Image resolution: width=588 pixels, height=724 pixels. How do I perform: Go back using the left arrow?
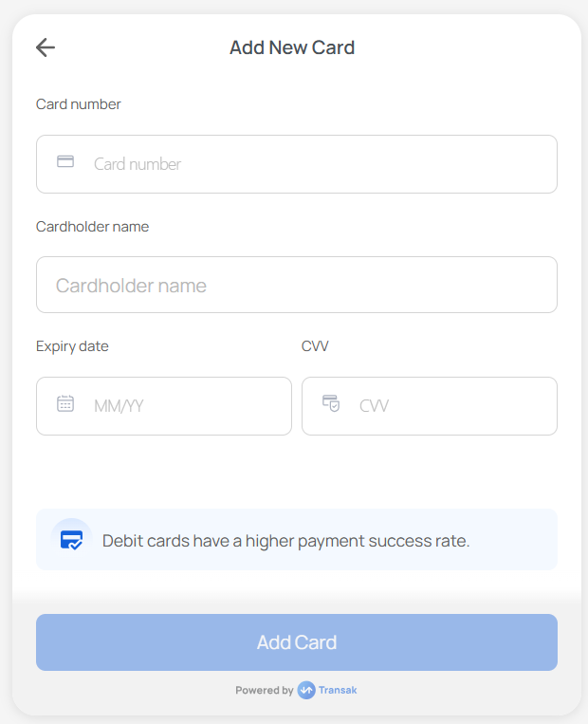click(46, 47)
